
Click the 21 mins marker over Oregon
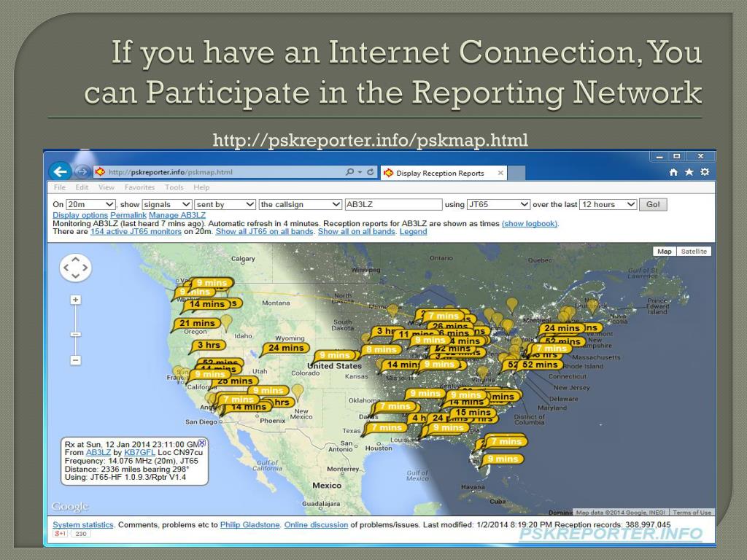tap(197, 323)
